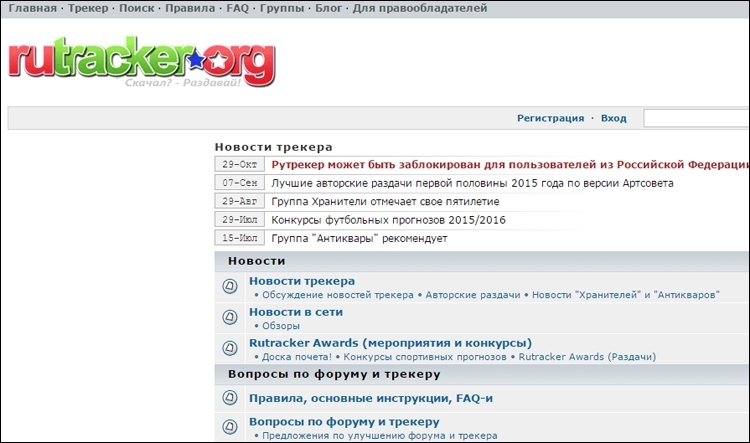Viewport: 750px width, 443px height.
Task: Open the Доска почета! subforum
Action: pos(297,357)
